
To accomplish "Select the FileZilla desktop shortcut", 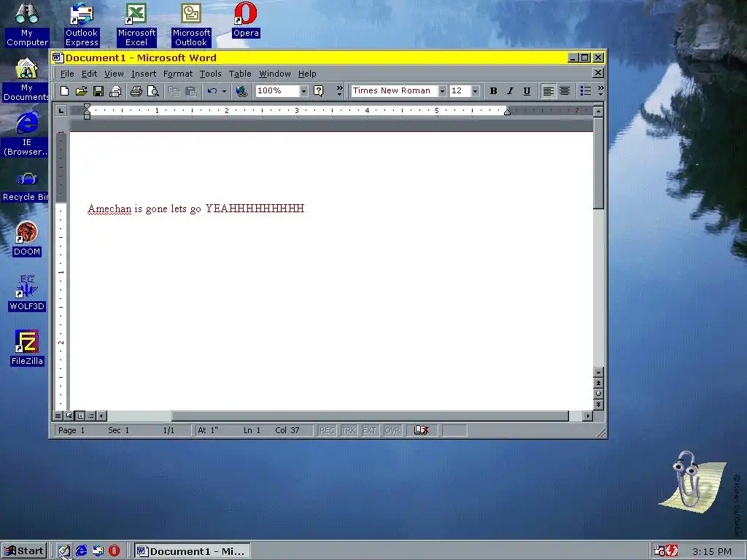I will click(x=27, y=348).
